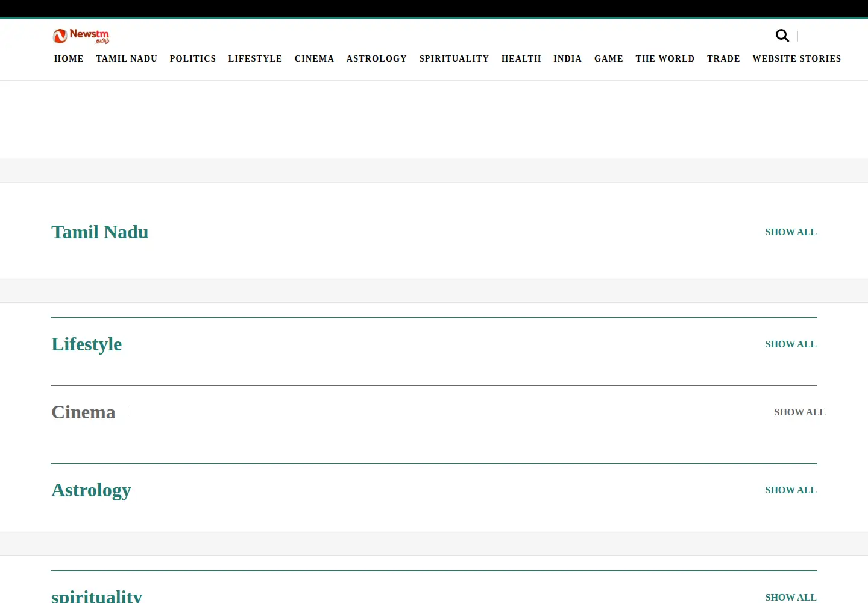868x603 pixels.
Task: Select POLITICS in the navigation bar
Action: tap(193, 58)
